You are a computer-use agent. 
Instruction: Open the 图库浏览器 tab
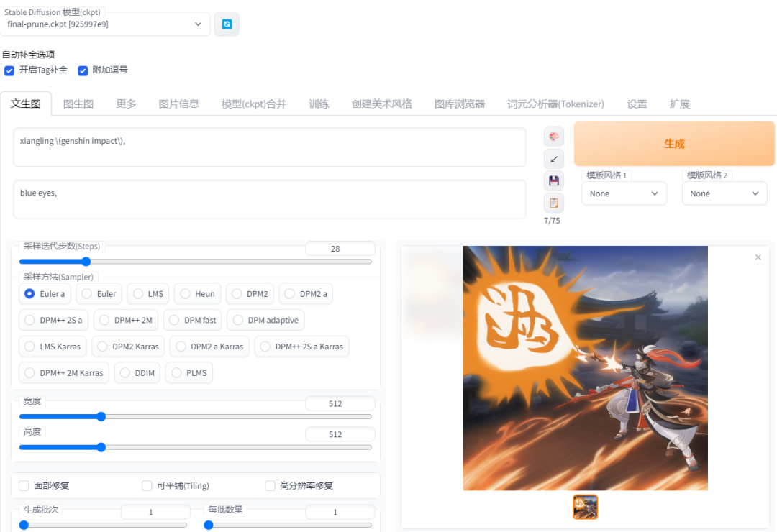(x=459, y=104)
